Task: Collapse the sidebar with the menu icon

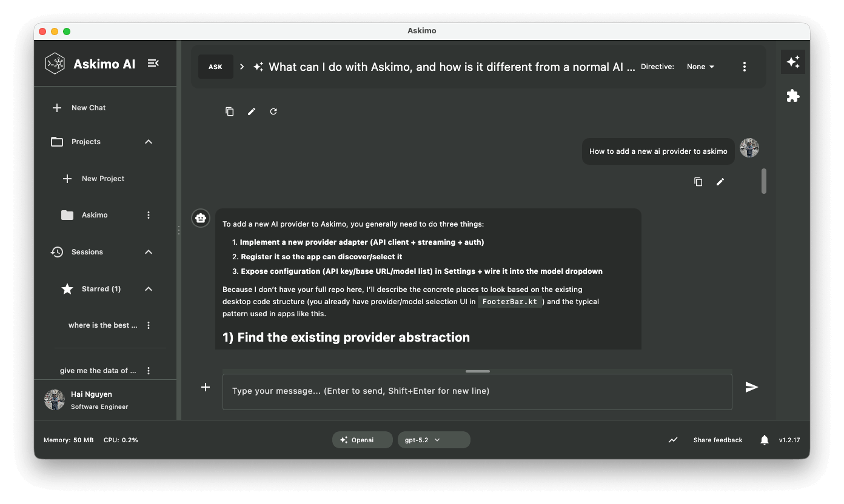Action: [153, 63]
